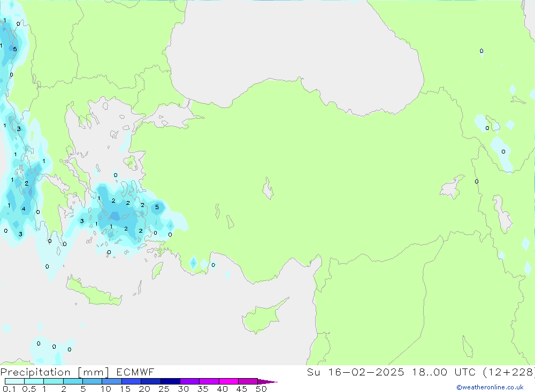Click the 'Precipitation [mm]' title text
Image resolution: width=535 pixels, height=392 pixels.
pos(55,372)
